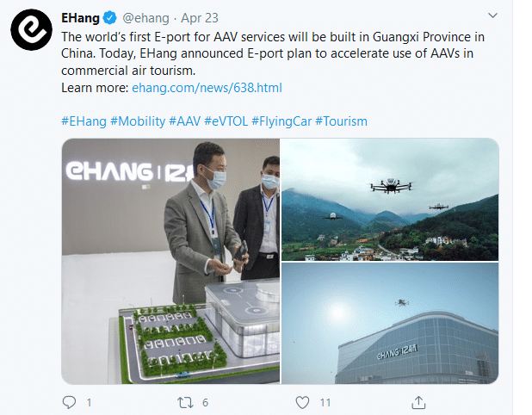Image resolution: width=532 pixels, height=415 pixels.
Task: Open the reply speech bubble icon
Action: 69,402
